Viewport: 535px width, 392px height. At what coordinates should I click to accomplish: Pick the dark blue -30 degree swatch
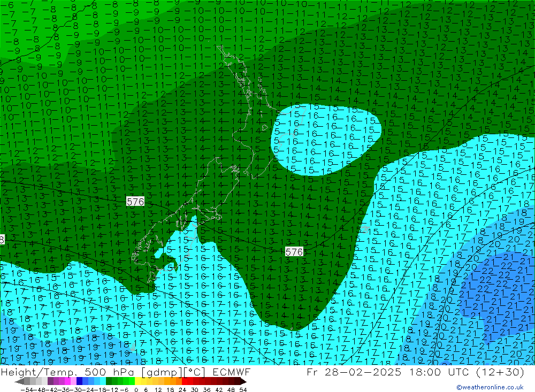tap(79, 382)
